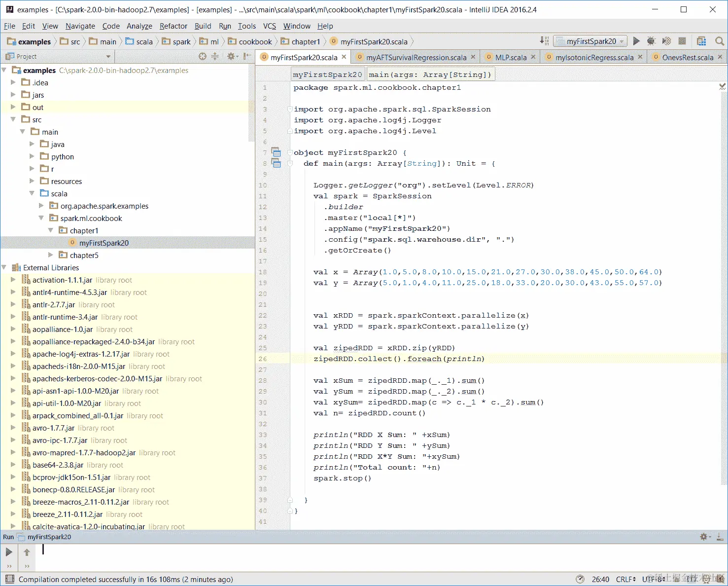Switch to the MLP.scala tab
This screenshot has width=728, height=586.
coord(511,57)
